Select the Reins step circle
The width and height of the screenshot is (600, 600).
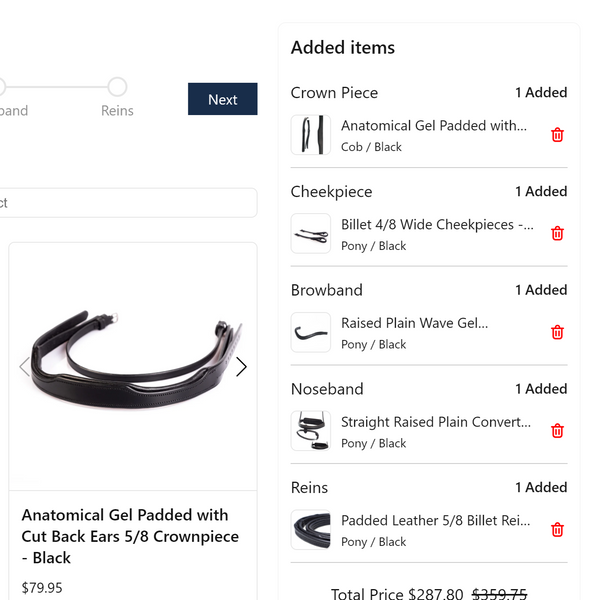click(x=117, y=87)
